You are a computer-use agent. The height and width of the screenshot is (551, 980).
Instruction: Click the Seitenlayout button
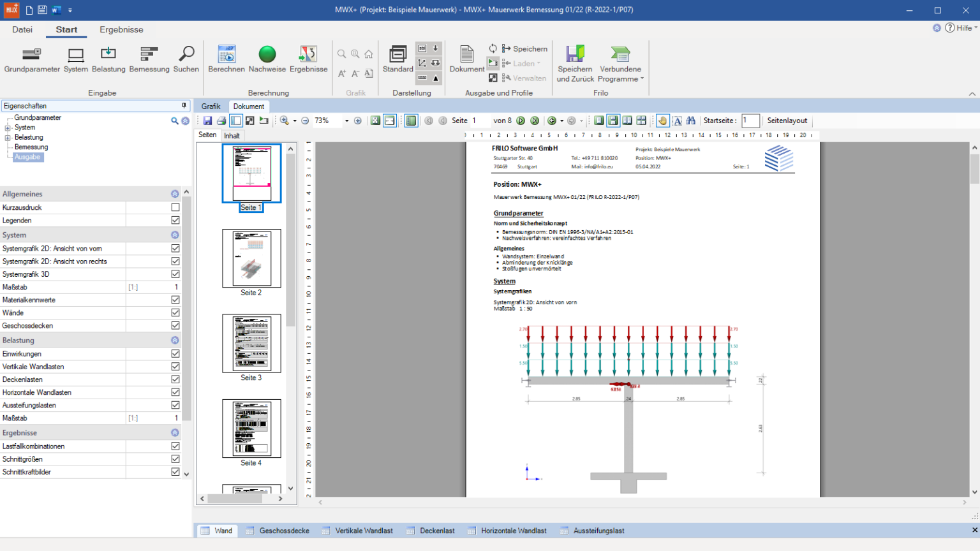(x=787, y=121)
